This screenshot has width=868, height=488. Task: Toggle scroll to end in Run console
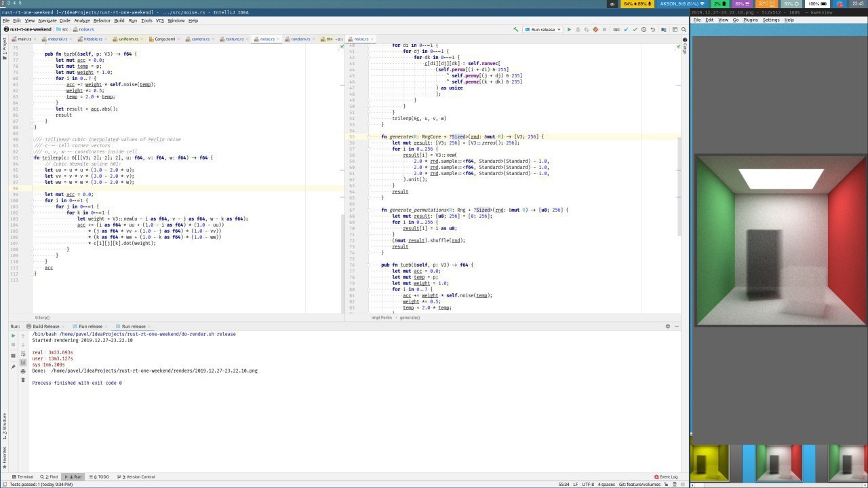pos(22,362)
